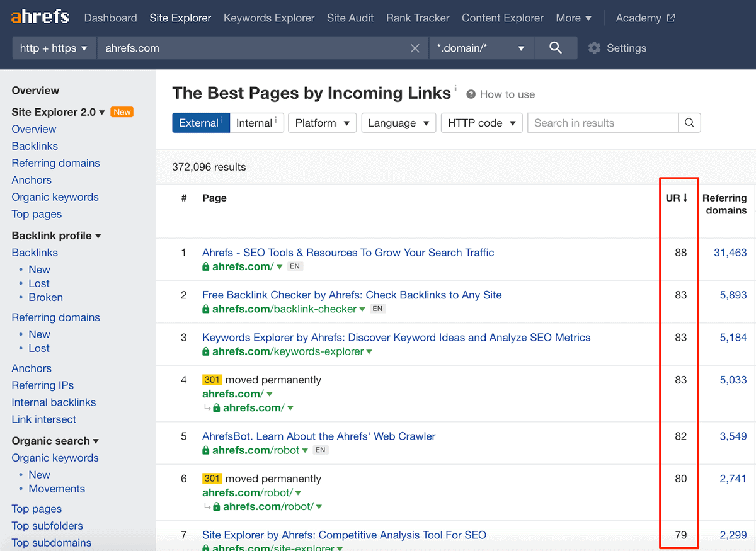
Task: Open the More menu in top navigation
Action: point(574,18)
